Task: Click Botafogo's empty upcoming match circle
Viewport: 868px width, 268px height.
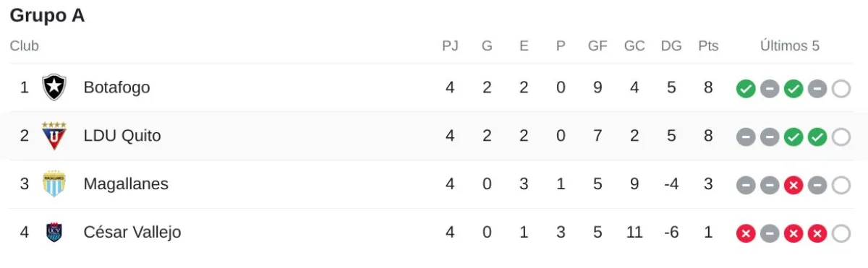Action: coord(841,89)
